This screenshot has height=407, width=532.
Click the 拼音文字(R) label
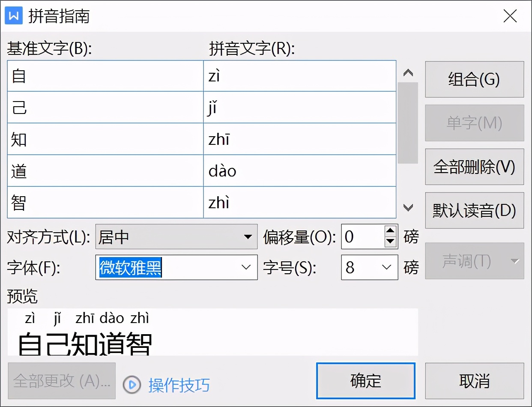tap(252, 49)
